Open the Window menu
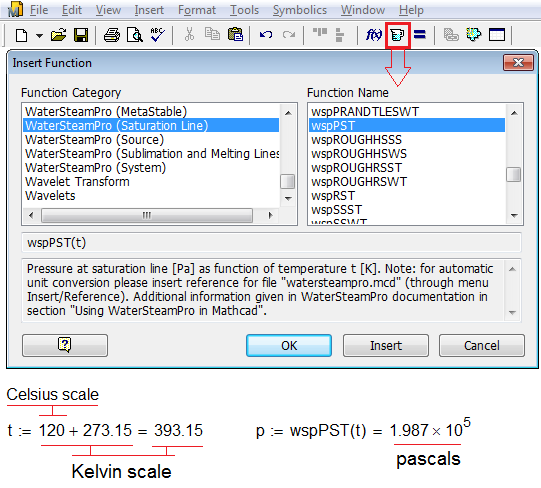Viewport: 541px width, 488px height. tap(363, 10)
